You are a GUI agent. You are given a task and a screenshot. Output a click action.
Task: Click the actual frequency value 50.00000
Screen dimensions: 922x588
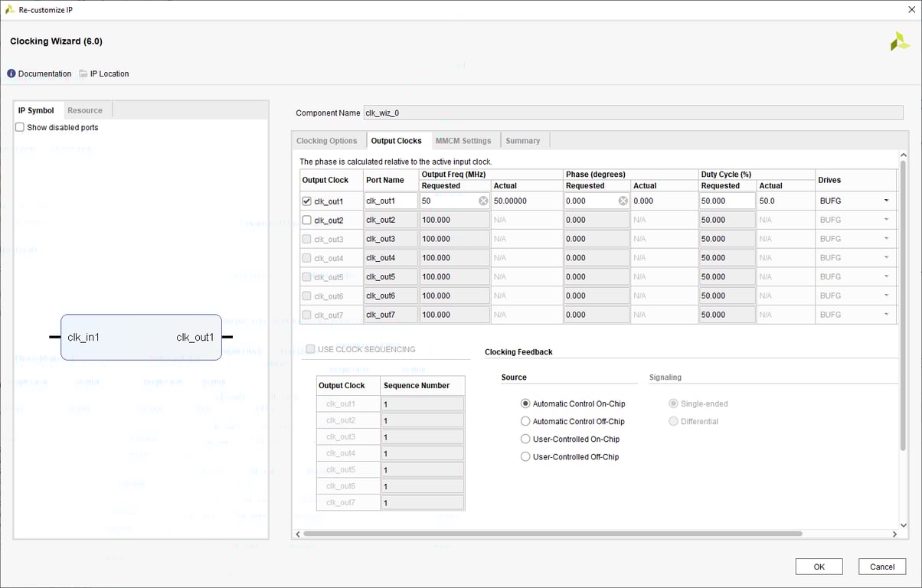(511, 201)
